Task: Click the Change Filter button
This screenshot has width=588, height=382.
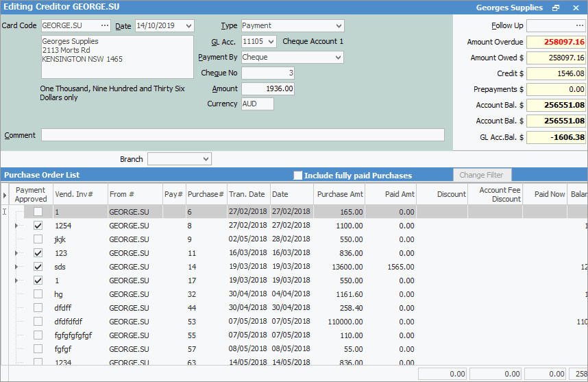Action: (x=482, y=175)
